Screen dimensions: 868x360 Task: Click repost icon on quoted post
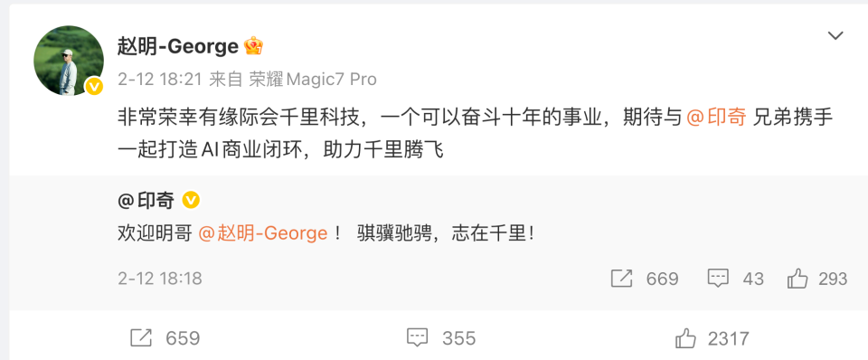point(621,278)
